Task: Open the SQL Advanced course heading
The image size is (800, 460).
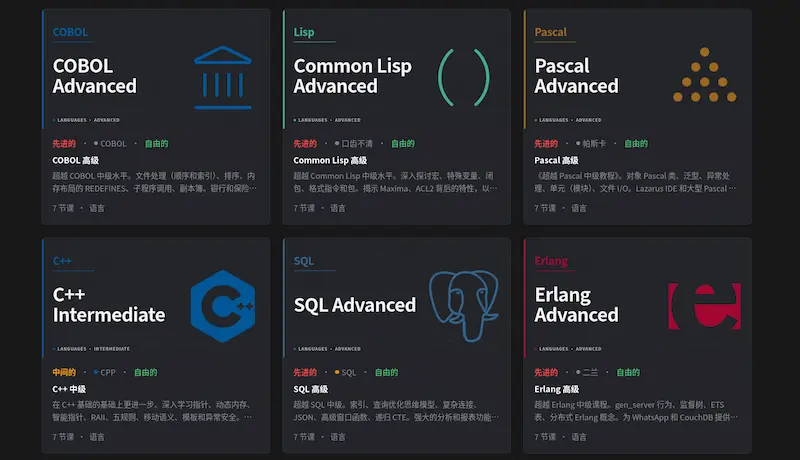Action: coord(355,305)
